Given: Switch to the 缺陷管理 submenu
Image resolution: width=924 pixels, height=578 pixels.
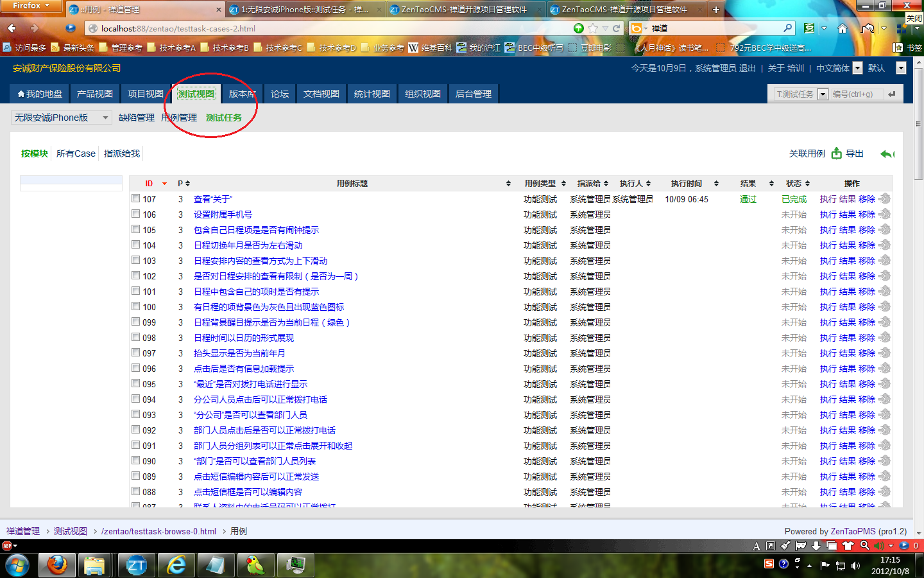Looking at the screenshot, I should 137,118.
